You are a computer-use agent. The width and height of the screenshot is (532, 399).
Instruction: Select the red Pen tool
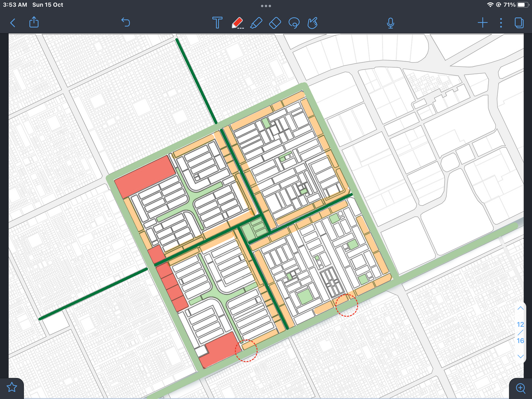pos(237,23)
